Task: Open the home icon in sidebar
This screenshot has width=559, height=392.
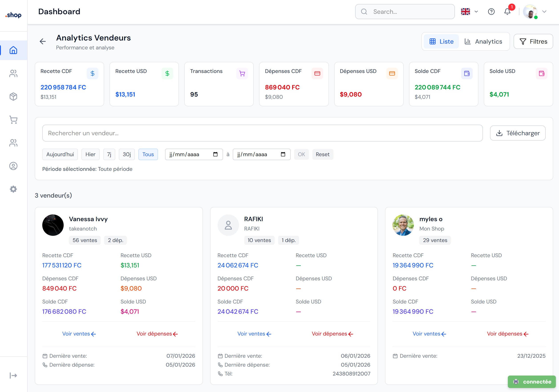Action: [x=13, y=50]
